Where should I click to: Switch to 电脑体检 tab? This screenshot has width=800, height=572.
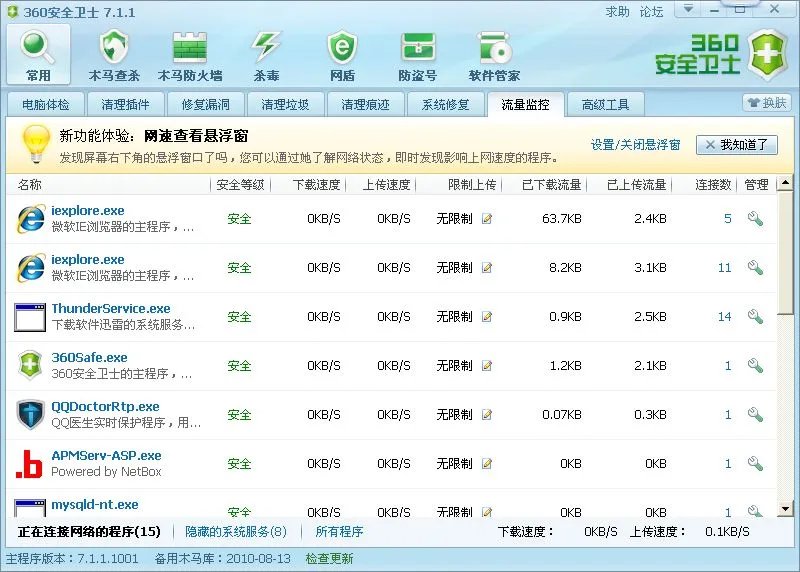pyautogui.click(x=45, y=105)
